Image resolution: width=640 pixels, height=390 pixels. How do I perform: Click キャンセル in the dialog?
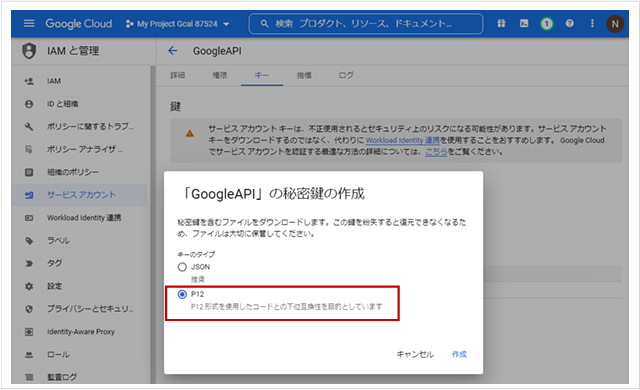coord(415,354)
